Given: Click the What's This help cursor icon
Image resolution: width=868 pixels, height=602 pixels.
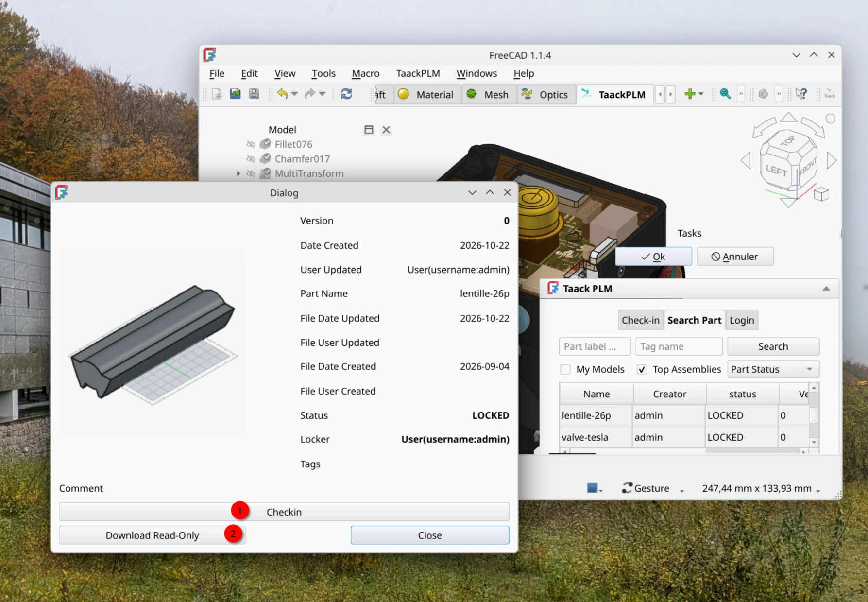Looking at the screenshot, I should [x=801, y=94].
